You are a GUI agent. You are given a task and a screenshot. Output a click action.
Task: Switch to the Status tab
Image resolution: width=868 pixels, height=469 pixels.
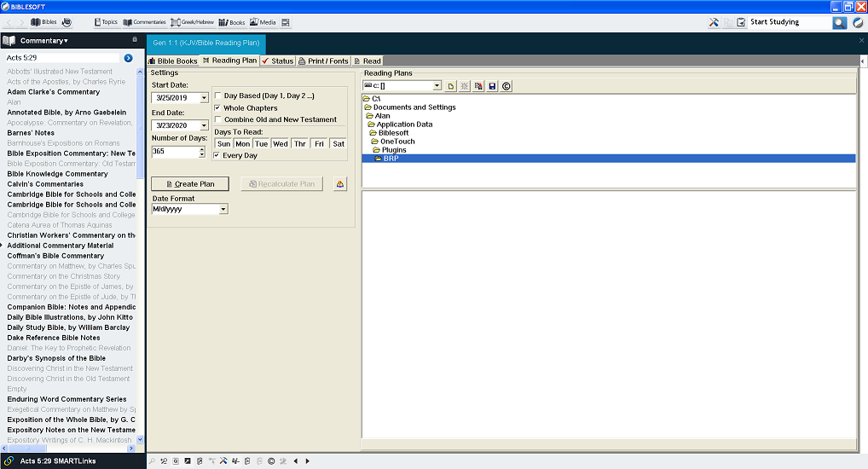[277, 61]
